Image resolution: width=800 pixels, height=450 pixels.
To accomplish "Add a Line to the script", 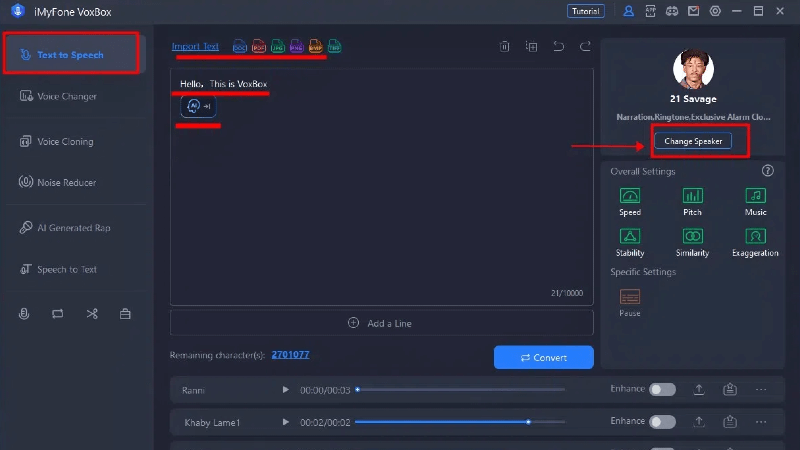I will [382, 323].
